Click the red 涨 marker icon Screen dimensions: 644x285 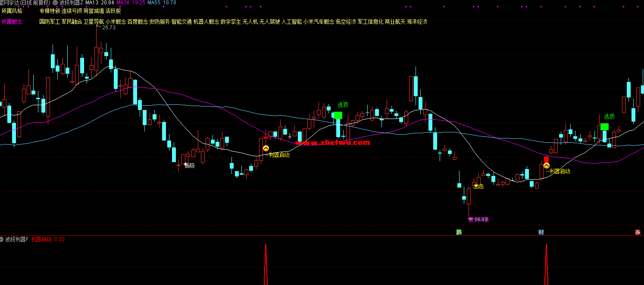click(638, 232)
